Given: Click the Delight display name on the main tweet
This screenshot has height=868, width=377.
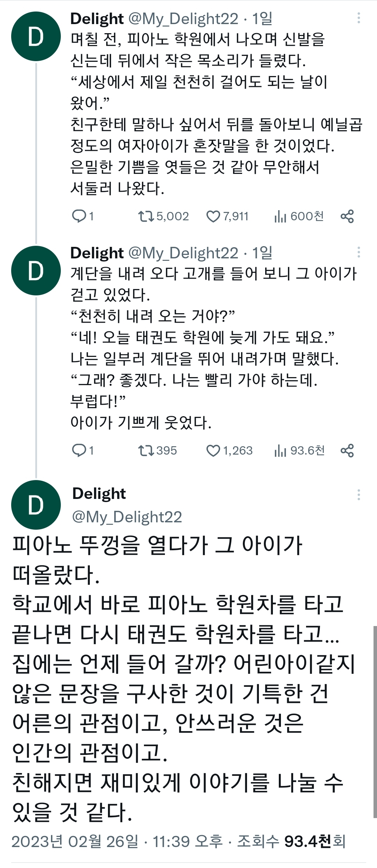Looking at the screenshot, I should (x=99, y=494).
